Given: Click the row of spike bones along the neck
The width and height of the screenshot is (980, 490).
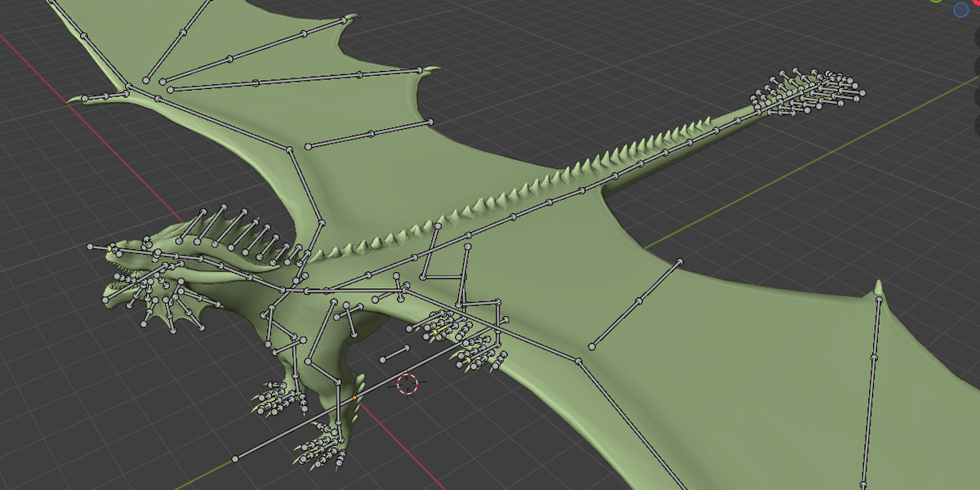Looking at the screenshot, I should [x=245, y=233].
